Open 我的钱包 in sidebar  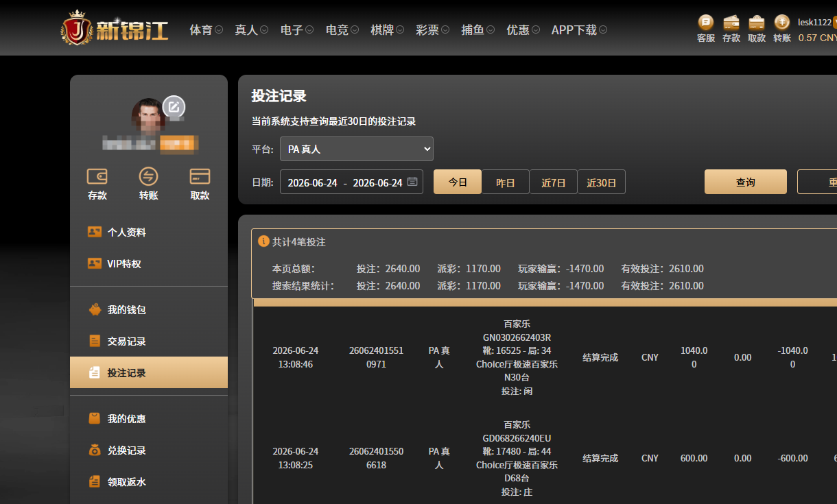point(149,310)
